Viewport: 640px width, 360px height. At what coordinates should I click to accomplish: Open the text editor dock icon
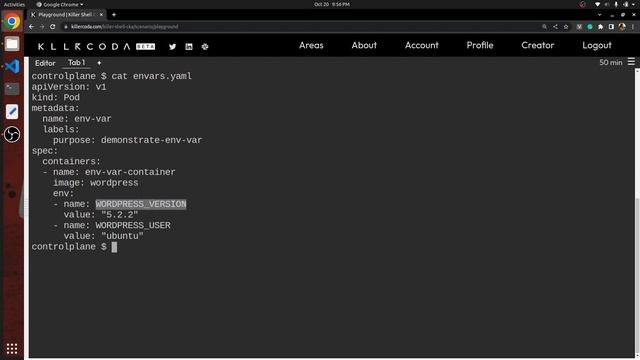click(12, 111)
